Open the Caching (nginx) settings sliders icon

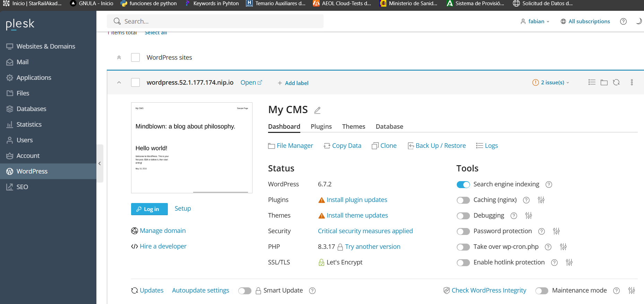(x=541, y=200)
